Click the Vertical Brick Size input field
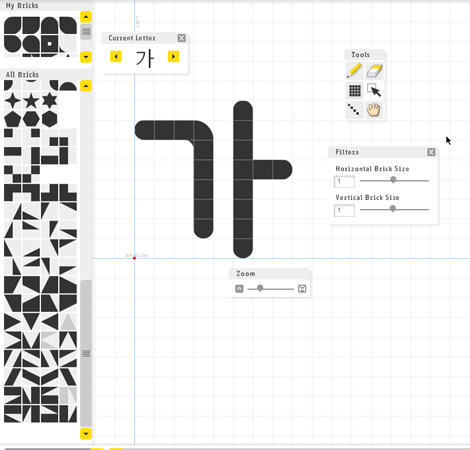The height and width of the screenshot is (450, 470). coord(344,210)
